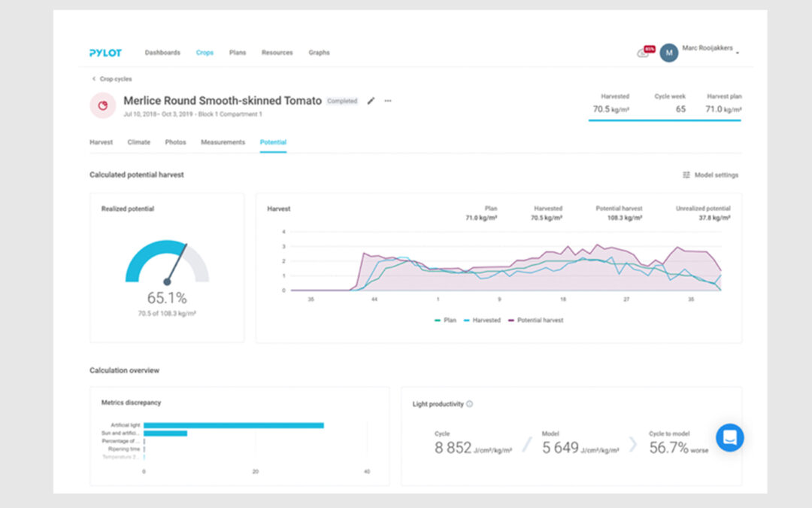Click the Light productivity info icon

[470, 404]
